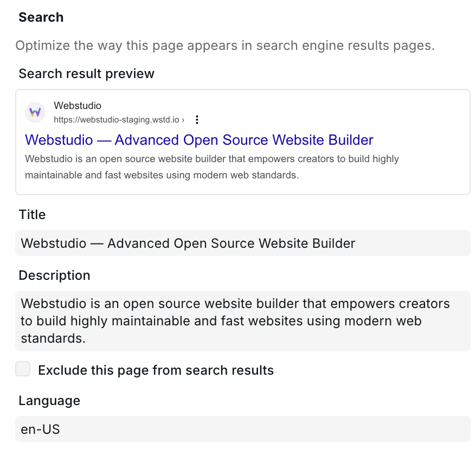This screenshot has height=449, width=476.
Task: Click the https://webstudio-staging.wstd.io URL text
Action: [x=114, y=119]
